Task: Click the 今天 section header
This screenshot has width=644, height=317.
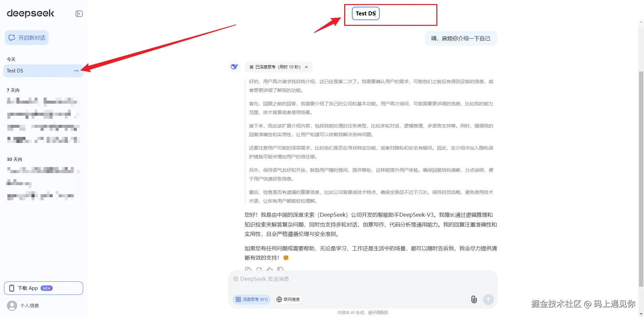Action: click(x=11, y=59)
